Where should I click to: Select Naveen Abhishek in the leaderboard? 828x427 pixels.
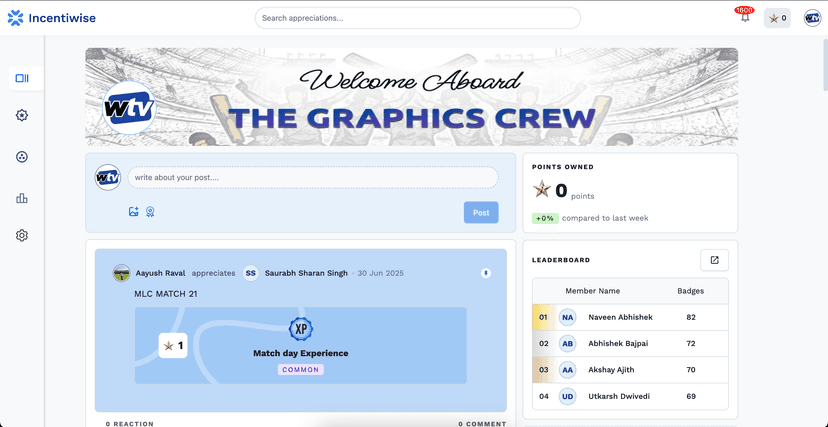pyautogui.click(x=620, y=317)
